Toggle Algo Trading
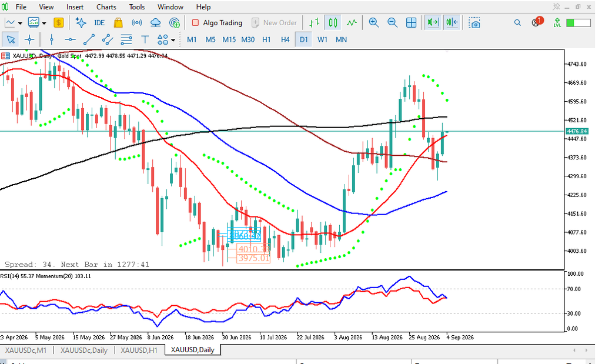The image size is (602, 364). pyautogui.click(x=217, y=23)
